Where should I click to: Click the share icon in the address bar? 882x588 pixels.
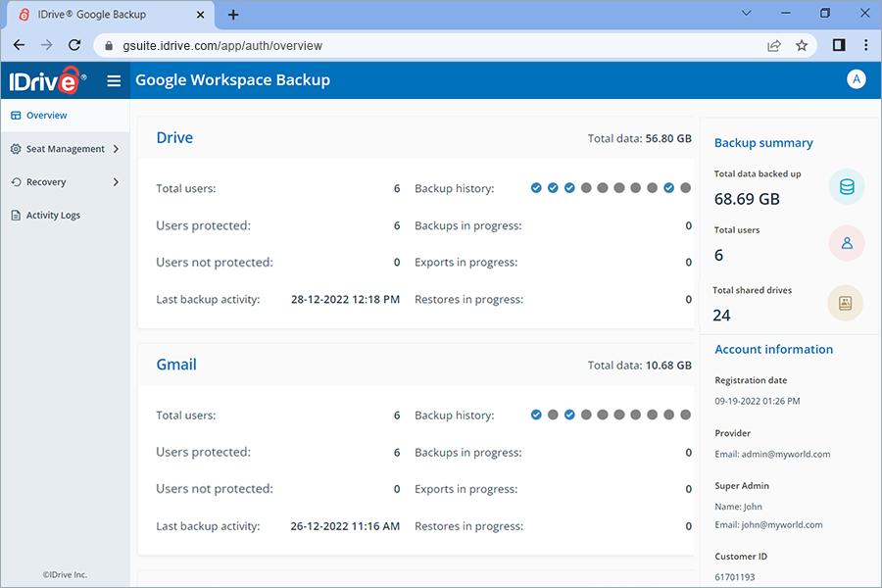pyautogui.click(x=774, y=45)
